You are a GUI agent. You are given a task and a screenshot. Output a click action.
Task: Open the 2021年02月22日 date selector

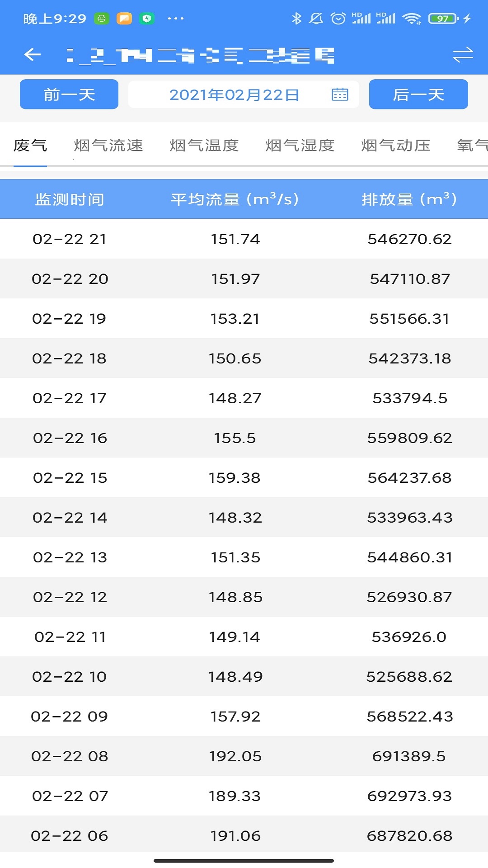coord(234,94)
